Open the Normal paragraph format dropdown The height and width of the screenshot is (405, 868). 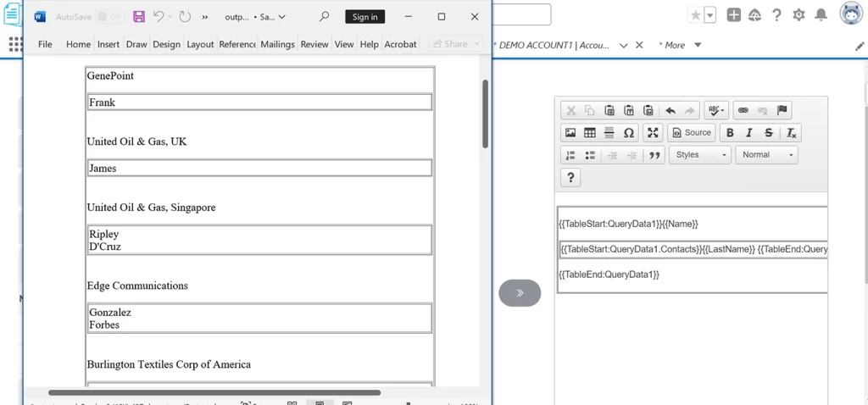pos(766,155)
